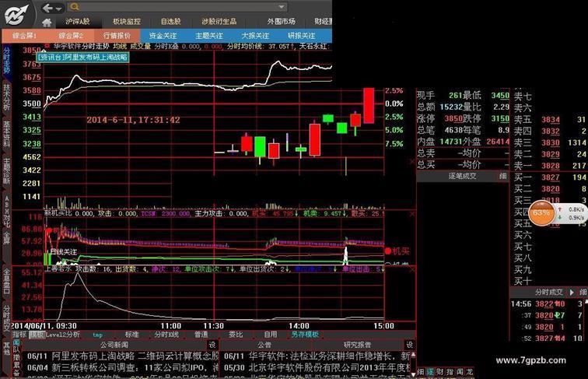The height and width of the screenshot is (379, 588).
Task: Open the 06/11 阿里发布码上淘战略 news item
Action: 123,356
